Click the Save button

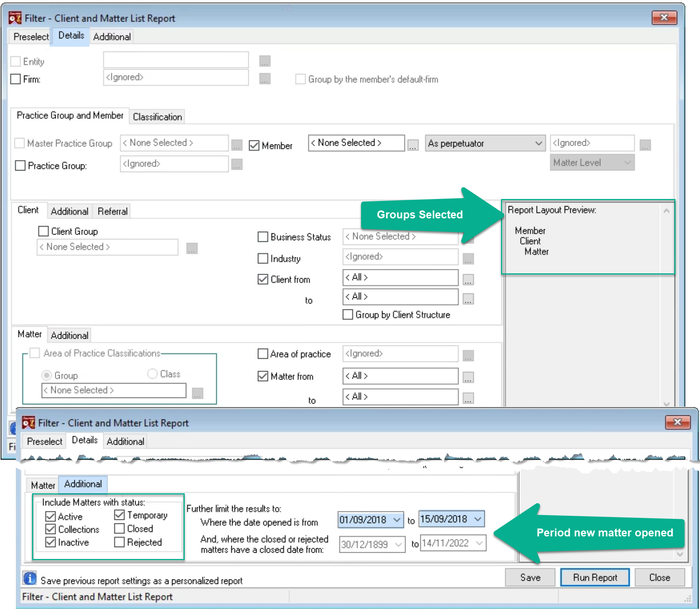(x=530, y=578)
